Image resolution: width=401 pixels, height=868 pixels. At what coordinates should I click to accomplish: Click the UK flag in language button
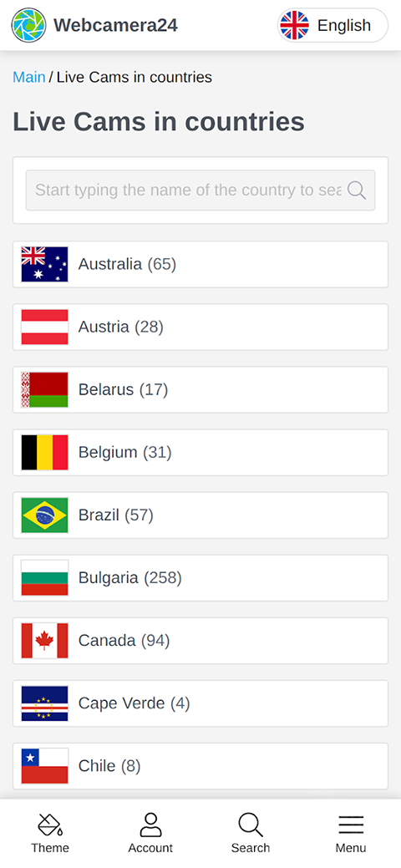click(295, 25)
